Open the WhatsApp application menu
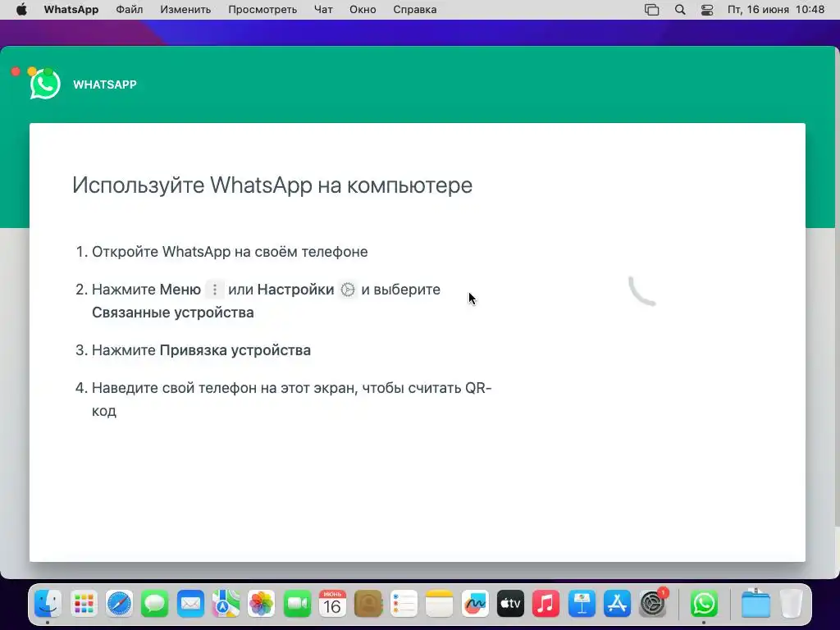Viewport: 840px width, 630px height. (x=71, y=10)
